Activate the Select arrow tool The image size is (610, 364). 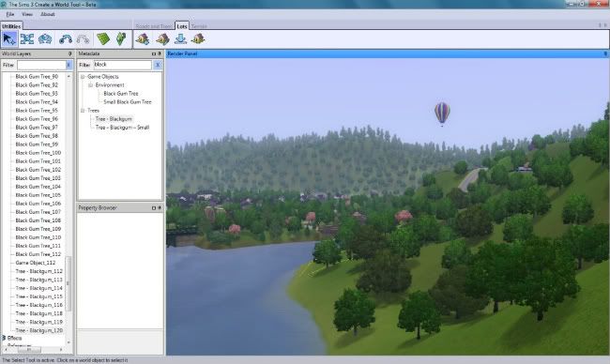(8, 38)
